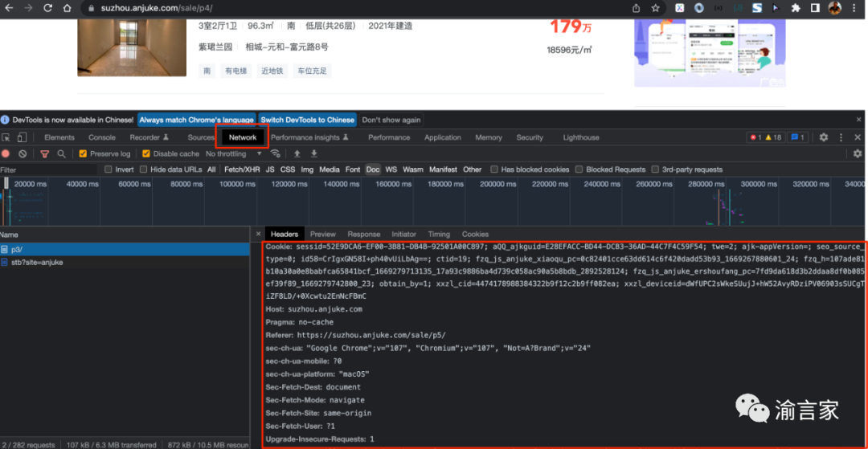Select the stb?site=anjuke request row
This screenshot has width=868, height=449.
tap(125, 263)
